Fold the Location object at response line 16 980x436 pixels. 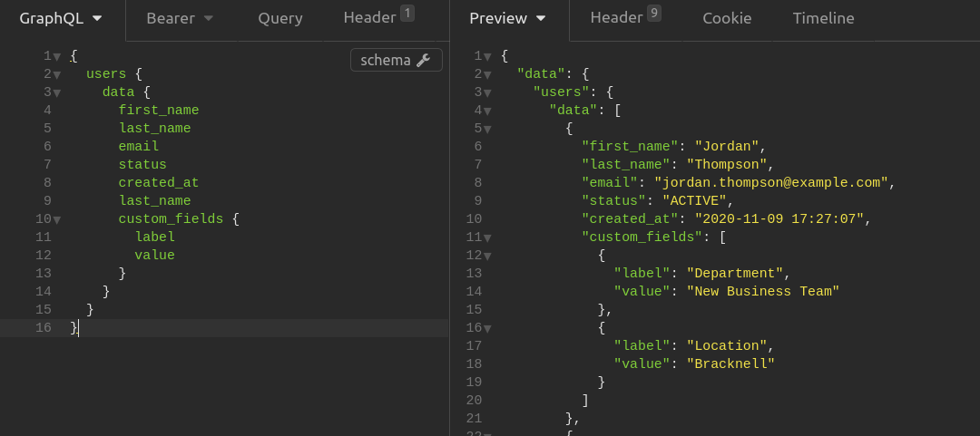pos(487,328)
